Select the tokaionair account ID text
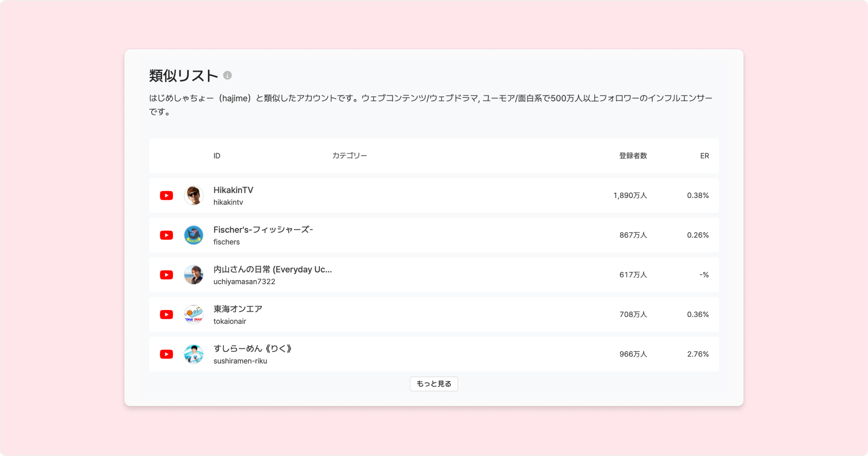 click(230, 321)
